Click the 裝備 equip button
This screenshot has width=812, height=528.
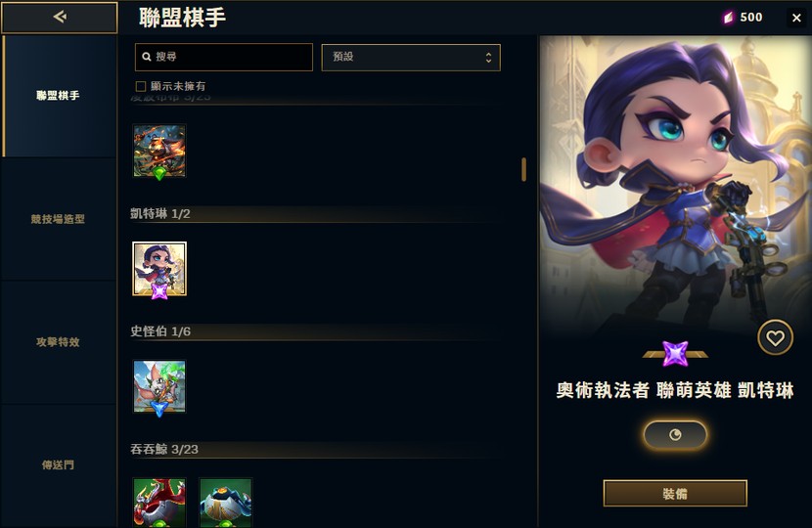click(675, 494)
